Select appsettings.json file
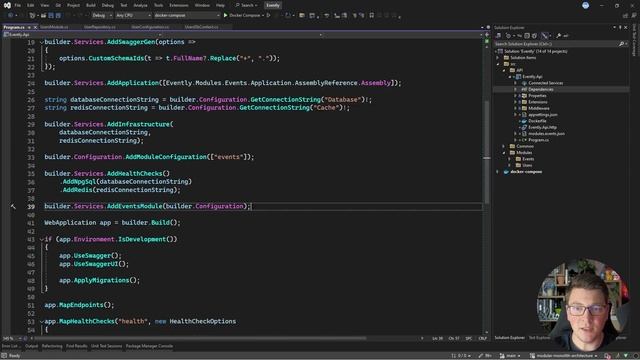Image resolution: width=640 pixels, height=360 pixels. [542, 115]
